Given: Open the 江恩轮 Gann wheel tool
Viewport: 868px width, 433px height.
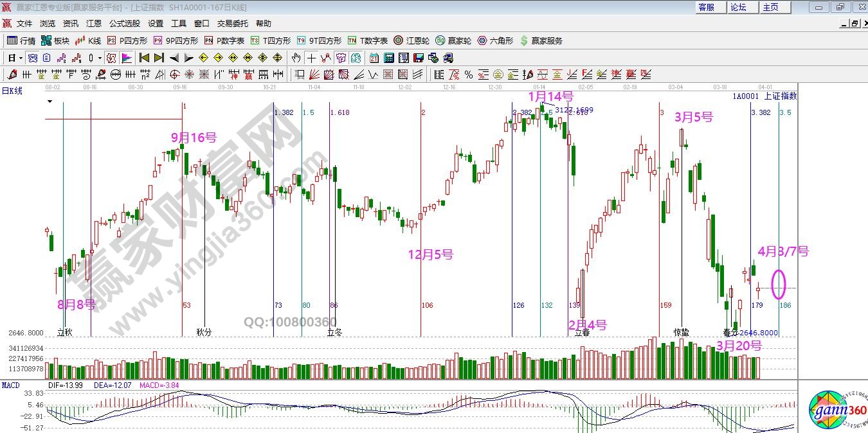Looking at the screenshot, I should coord(411,40).
